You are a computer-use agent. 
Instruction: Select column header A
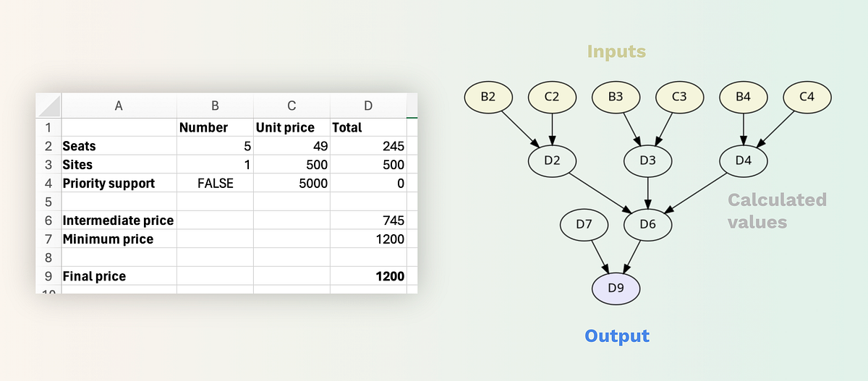(119, 106)
